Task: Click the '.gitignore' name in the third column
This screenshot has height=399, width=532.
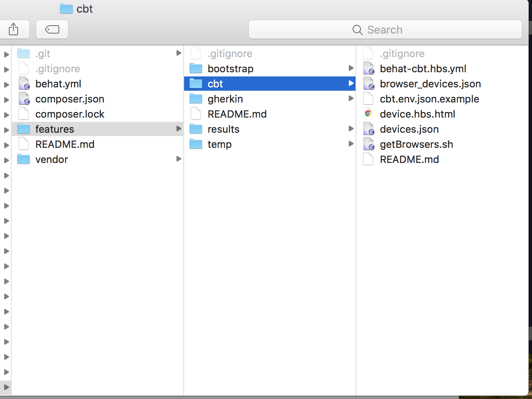Action: tap(402, 54)
